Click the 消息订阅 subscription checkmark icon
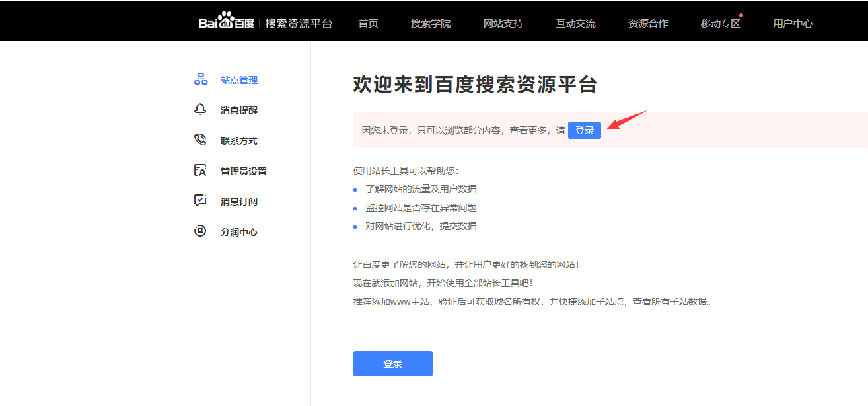This screenshot has width=868, height=406. coord(200,201)
